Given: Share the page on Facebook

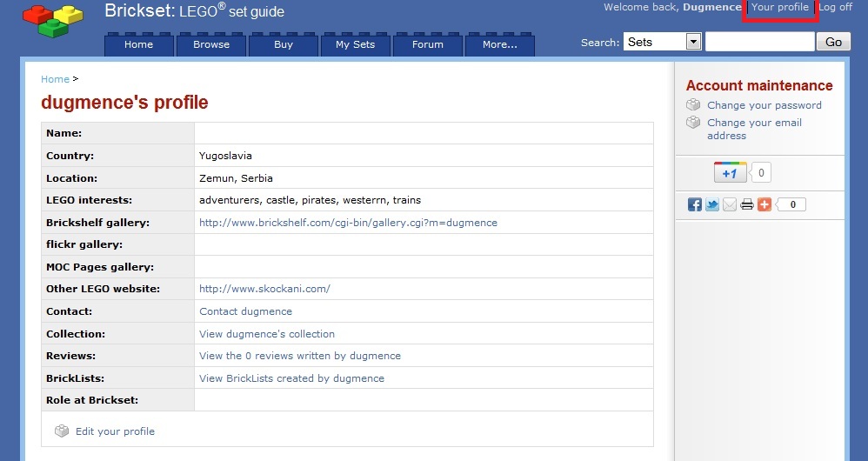Looking at the screenshot, I should 695,204.
